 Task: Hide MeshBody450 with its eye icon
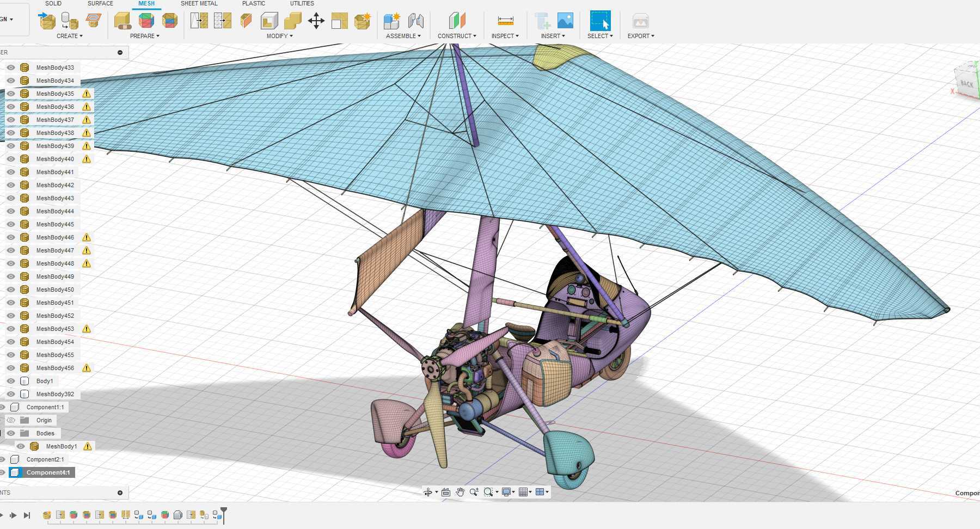(x=11, y=290)
